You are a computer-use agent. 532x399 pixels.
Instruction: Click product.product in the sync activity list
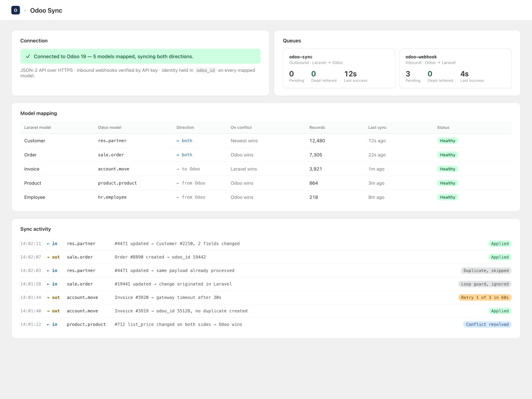pyautogui.click(x=86, y=325)
